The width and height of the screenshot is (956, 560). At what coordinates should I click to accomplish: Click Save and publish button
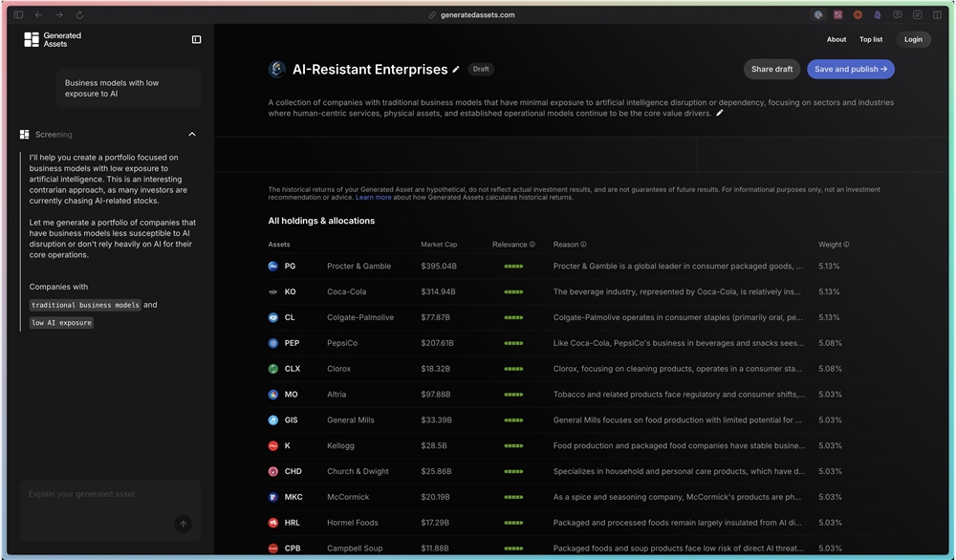[x=851, y=69]
